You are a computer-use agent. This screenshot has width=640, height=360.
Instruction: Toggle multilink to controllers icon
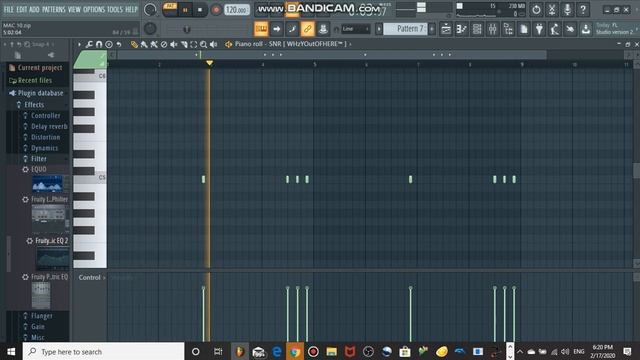click(x=323, y=29)
